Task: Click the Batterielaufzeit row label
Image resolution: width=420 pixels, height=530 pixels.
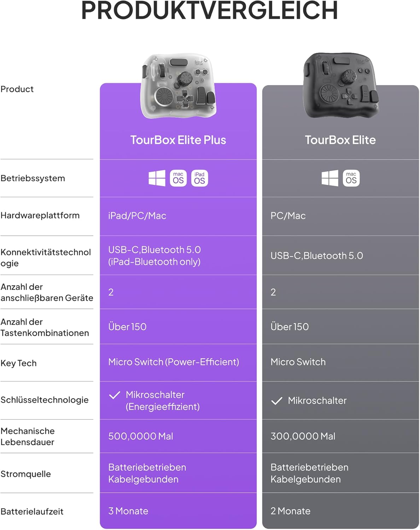Action: 32,512
